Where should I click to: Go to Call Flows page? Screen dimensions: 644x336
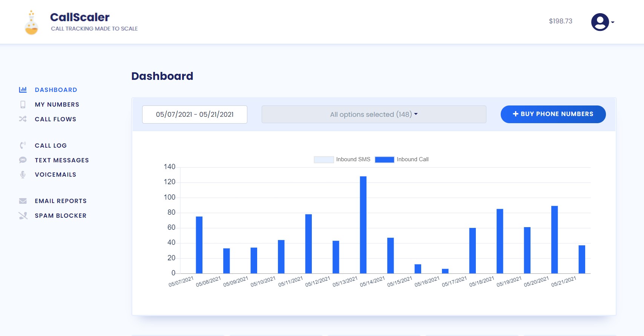[x=55, y=119]
